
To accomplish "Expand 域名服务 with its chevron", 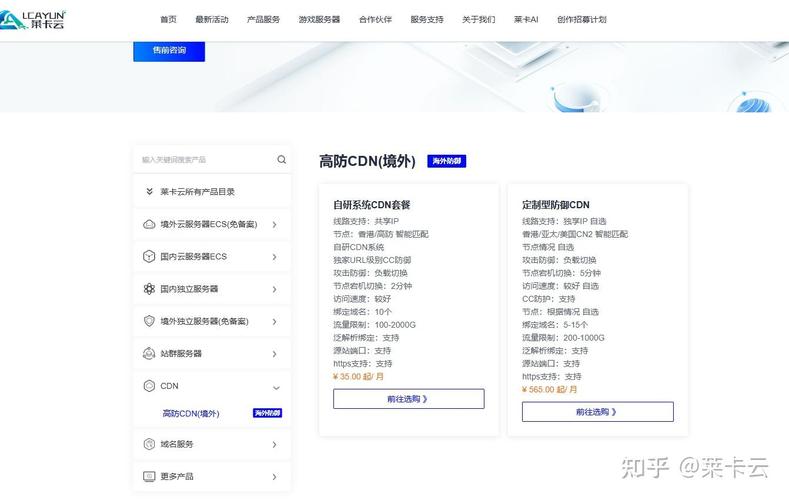I will (275, 444).
